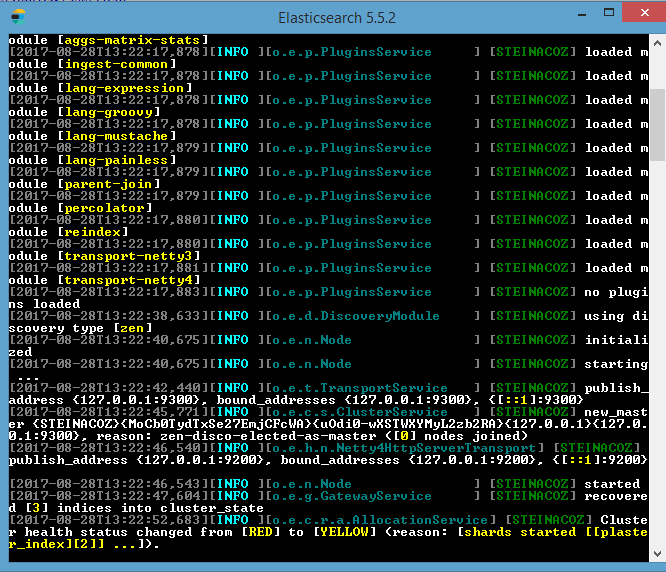Click the [parent-join] module text
Viewport: 666px width, 572px height.
click(x=109, y=184)
